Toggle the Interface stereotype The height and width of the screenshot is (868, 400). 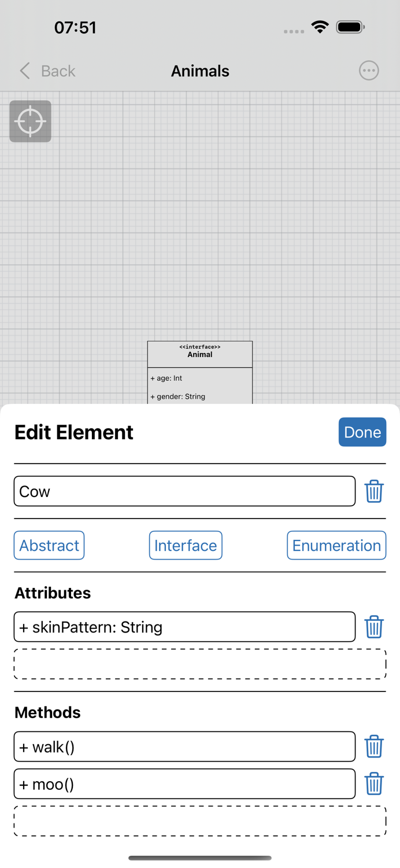[x=186, y=545]
